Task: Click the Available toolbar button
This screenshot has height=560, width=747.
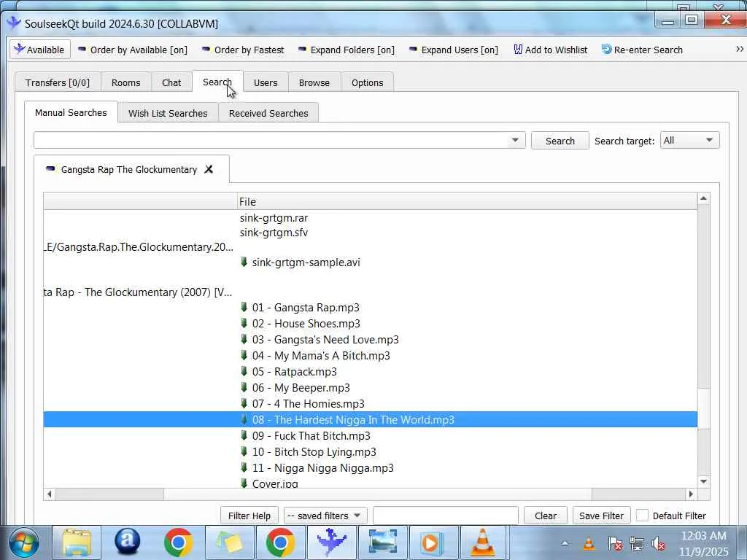Action: (x=40, y=50)
